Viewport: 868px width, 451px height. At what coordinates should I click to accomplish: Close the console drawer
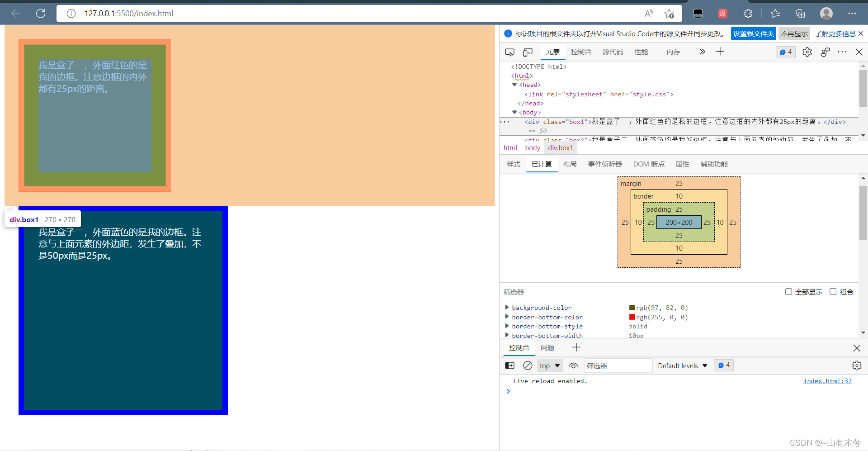pyautogui.click(x=857, y=348)
